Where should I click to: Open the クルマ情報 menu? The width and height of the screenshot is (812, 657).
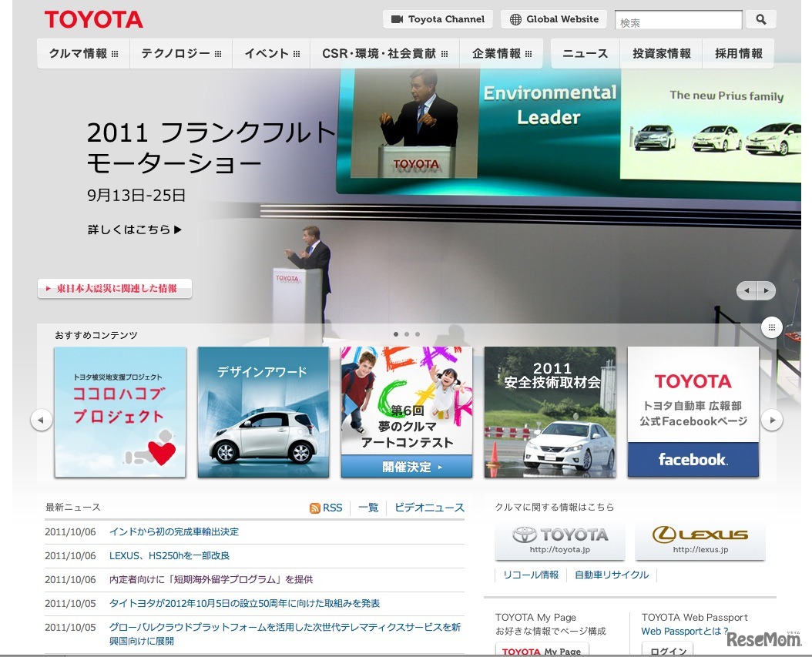83,53
